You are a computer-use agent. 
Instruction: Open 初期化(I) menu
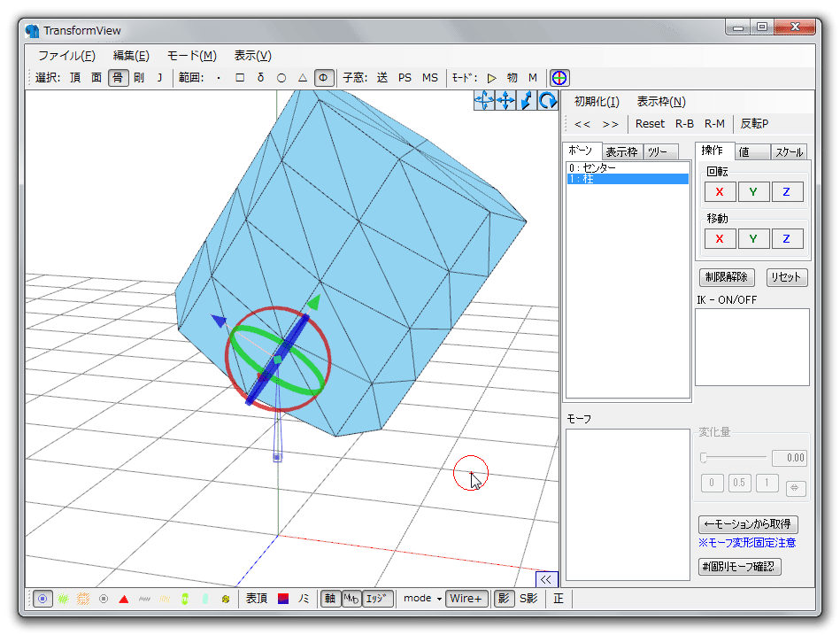pos(597,102)
